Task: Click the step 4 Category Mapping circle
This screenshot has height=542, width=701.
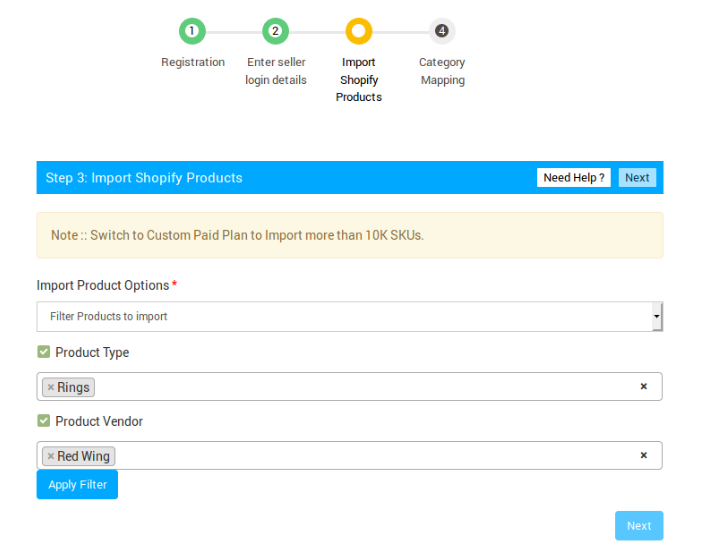Action: point(442,31)
